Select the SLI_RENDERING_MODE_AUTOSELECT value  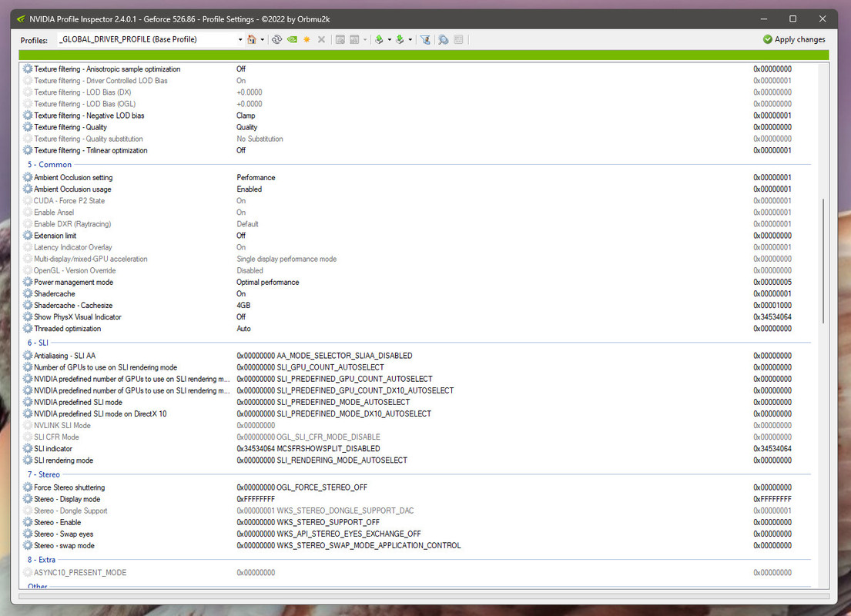click(322, 460)
